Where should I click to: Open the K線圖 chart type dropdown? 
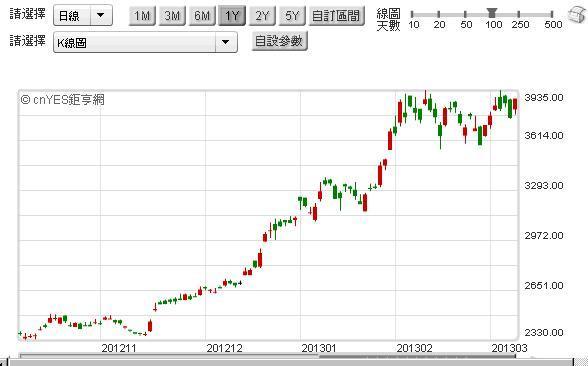pos(146,42)
